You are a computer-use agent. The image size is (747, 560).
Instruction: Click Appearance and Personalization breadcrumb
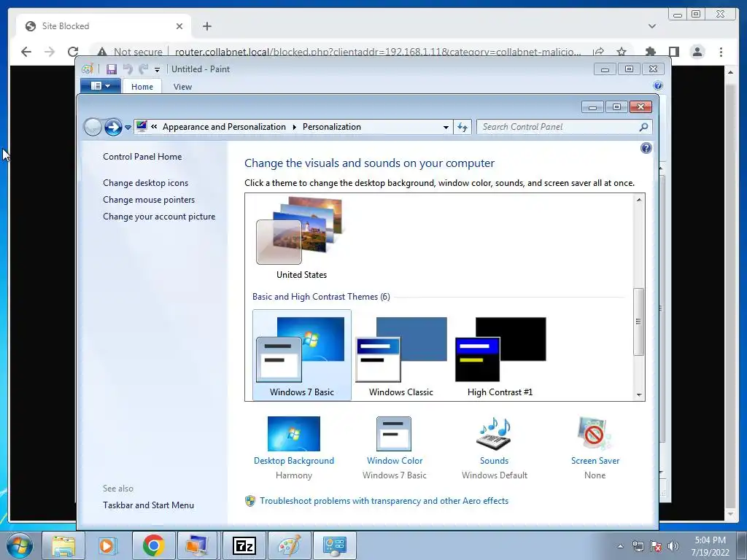click(x=224, y=127)
